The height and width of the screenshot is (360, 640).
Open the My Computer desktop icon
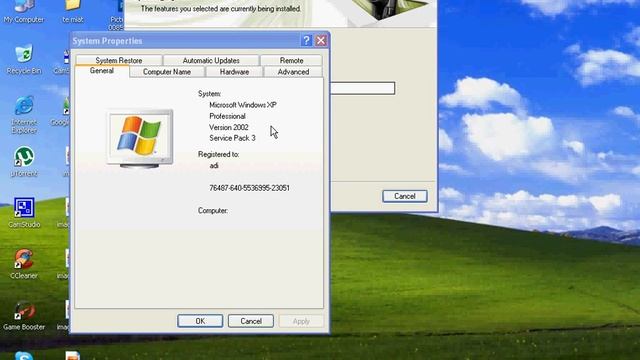coord(24,9)
